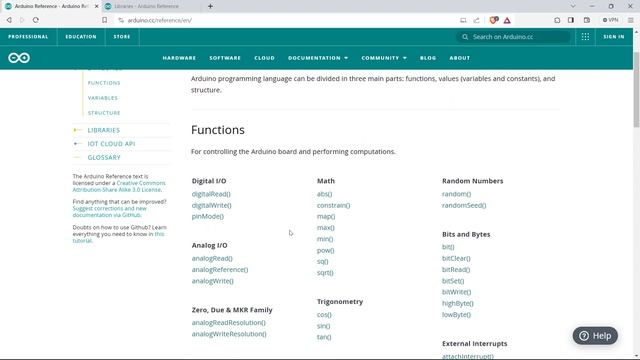Open the bitClear() reference link
The width and height of the screenshot is (640, 360).
[x=456, y=258]
